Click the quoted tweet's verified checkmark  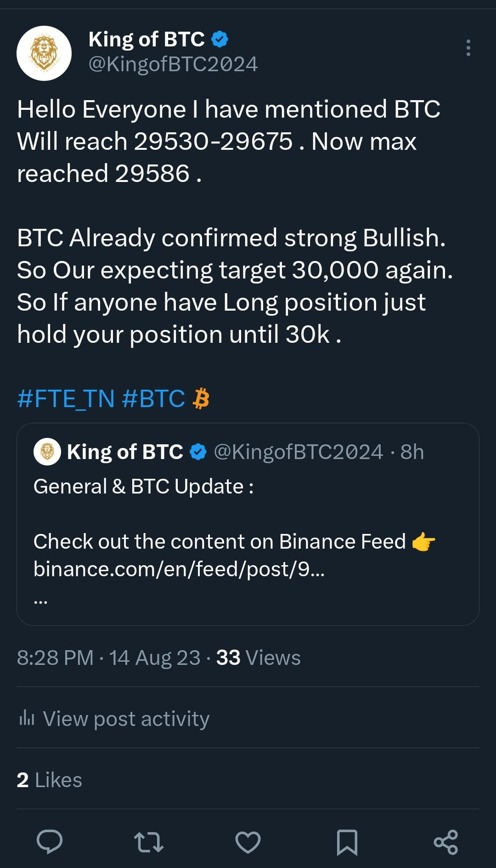tap(197, 451)
